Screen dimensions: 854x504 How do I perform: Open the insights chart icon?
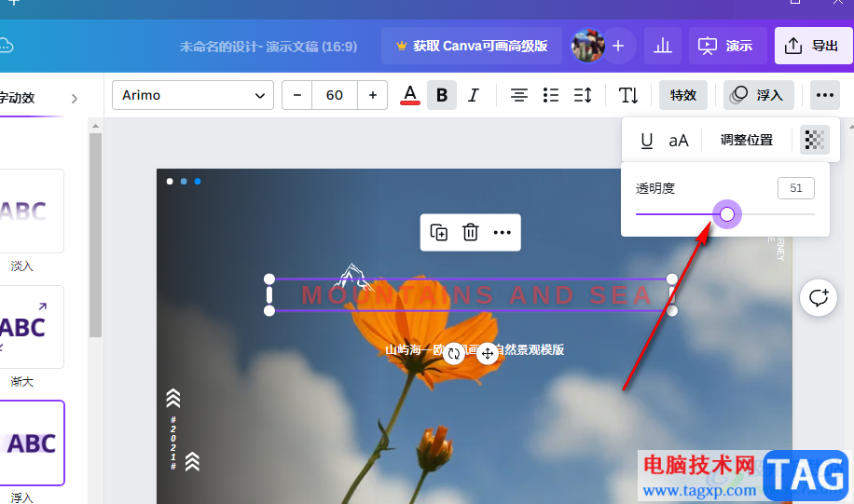tap(663, 46)
